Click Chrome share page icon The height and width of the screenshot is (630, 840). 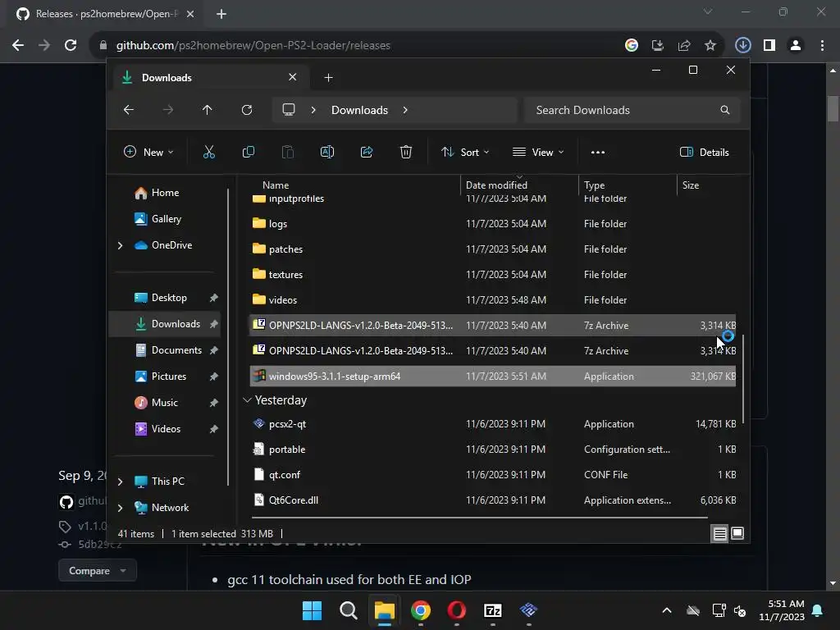pyautogui.click(x=684, y=46)
